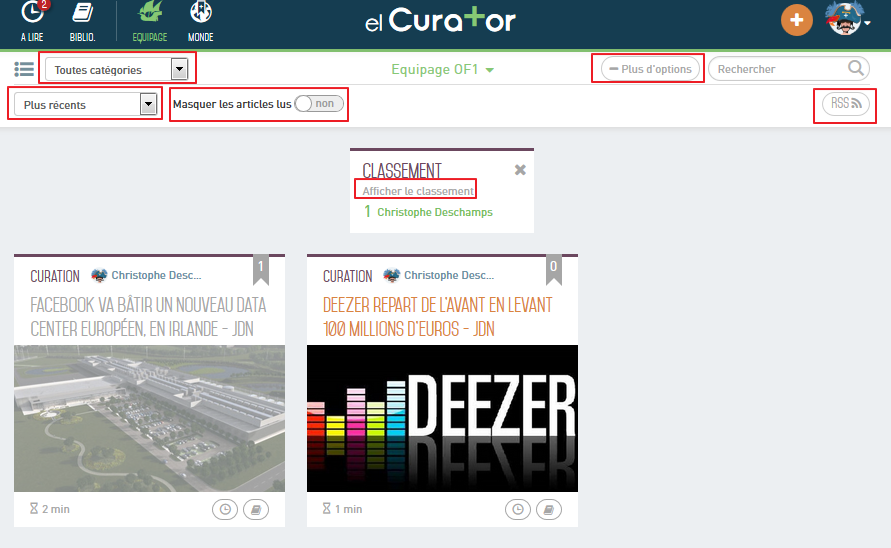Open the A LIRE reading list
Viewport: 891px width, 548px height.
32,22
